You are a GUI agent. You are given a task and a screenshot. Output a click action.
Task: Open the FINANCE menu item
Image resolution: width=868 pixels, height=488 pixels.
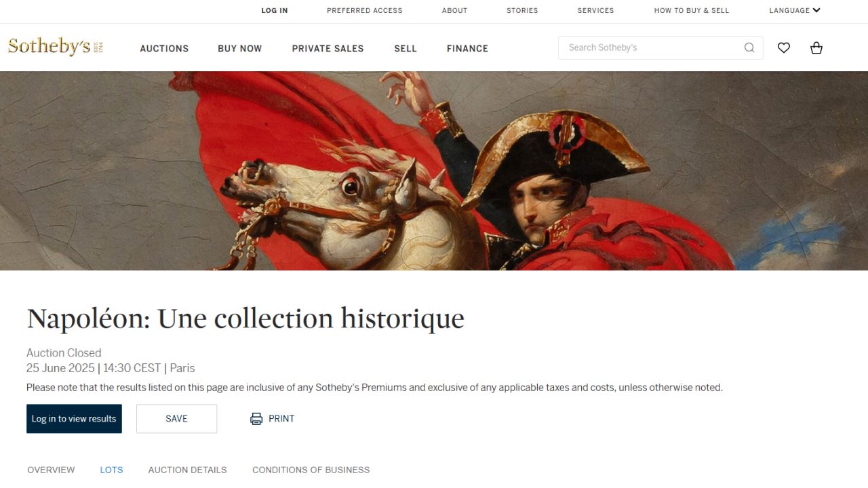click(467, 49)
